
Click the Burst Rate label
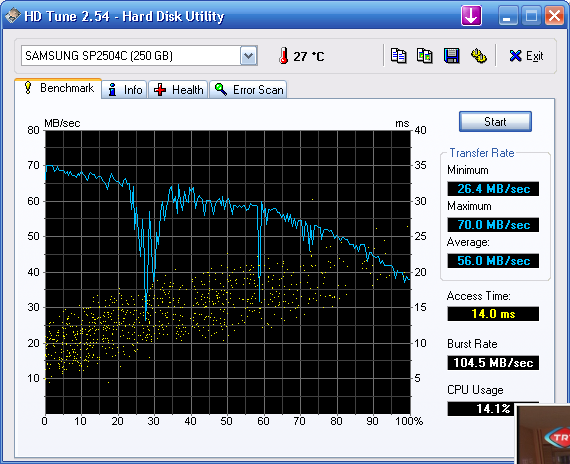pyautogui.click(x=472, y=344)
